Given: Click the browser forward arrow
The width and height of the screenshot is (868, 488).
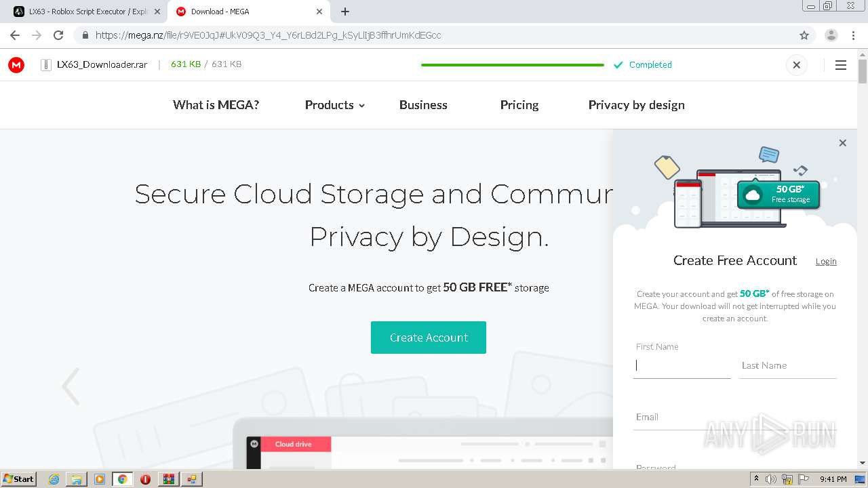Looking at the screenshot, I should coord(37,35).
